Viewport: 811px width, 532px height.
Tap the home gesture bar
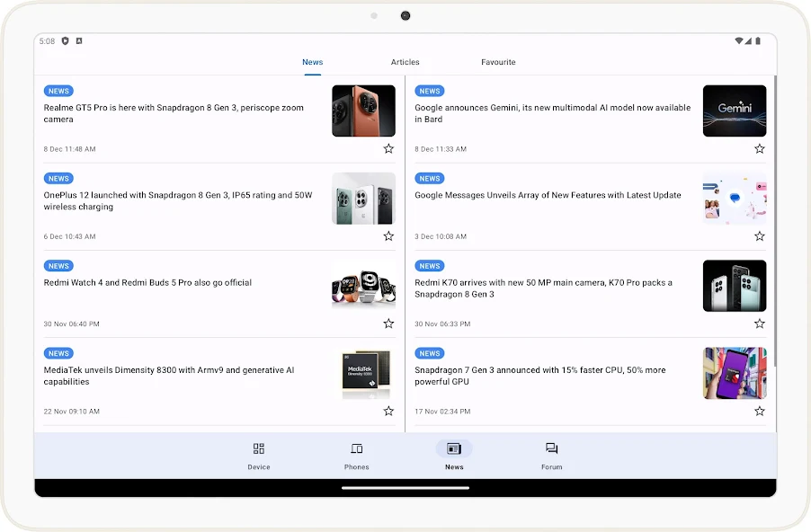[x=405, y=488]
